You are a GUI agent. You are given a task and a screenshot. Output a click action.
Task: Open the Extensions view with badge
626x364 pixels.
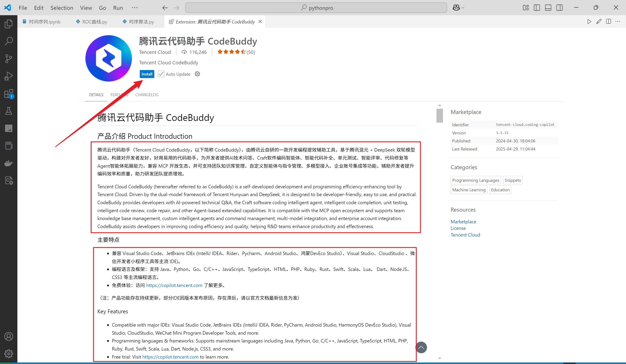click(x=8, y=94)
